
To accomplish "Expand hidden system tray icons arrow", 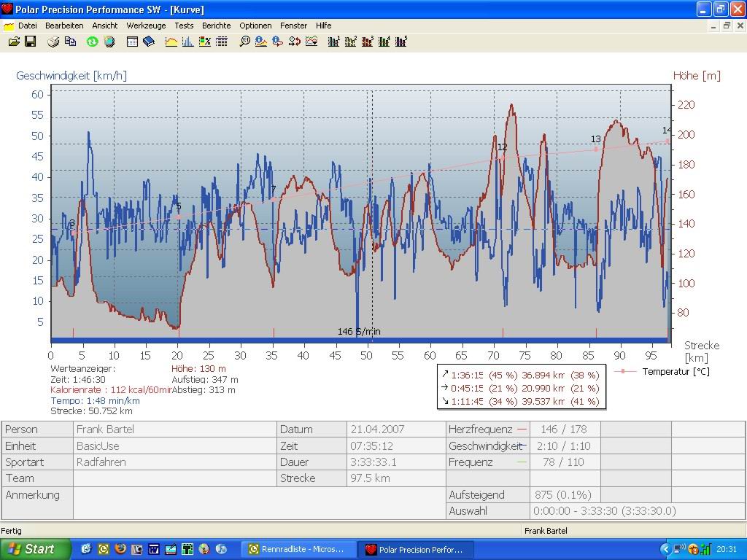I will (665, 549).
